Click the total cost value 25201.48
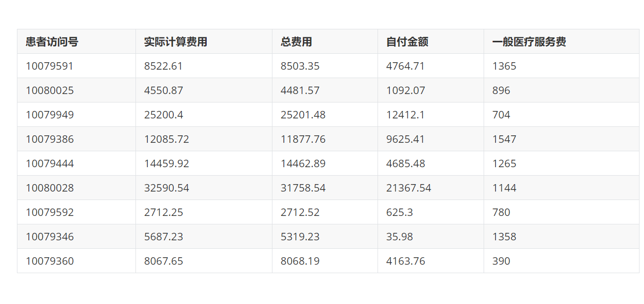 (303, 115)
